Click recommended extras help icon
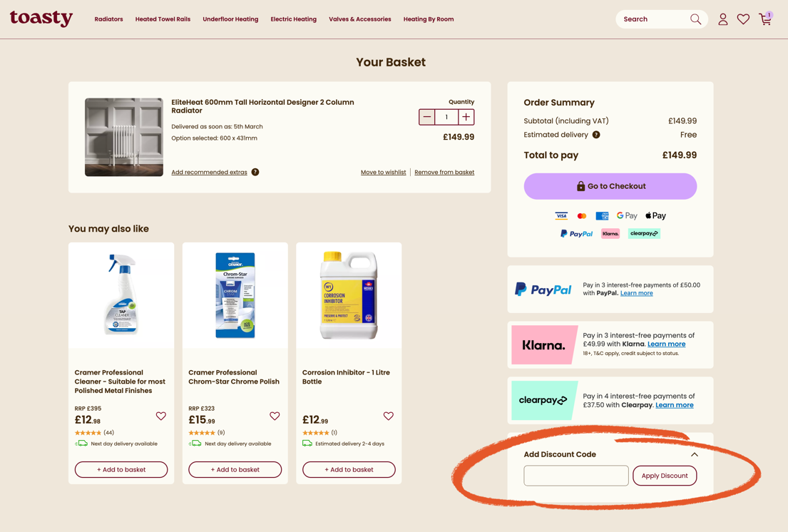This screenshot has width=788, height=532. point(255,172)
